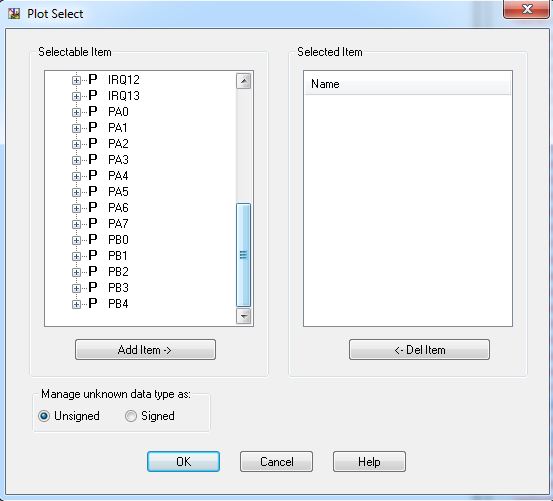
Task: Click the P icon beside IRQ13
Action: 93,95
